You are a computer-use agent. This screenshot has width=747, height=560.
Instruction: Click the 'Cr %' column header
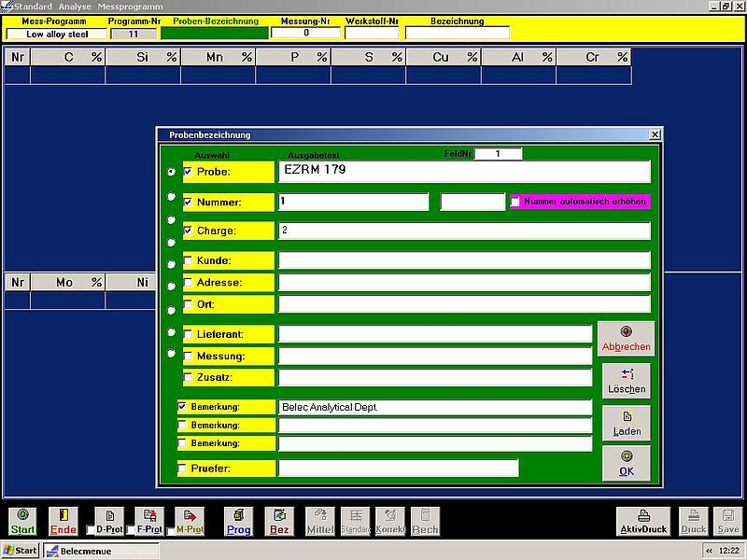(594, 58)
